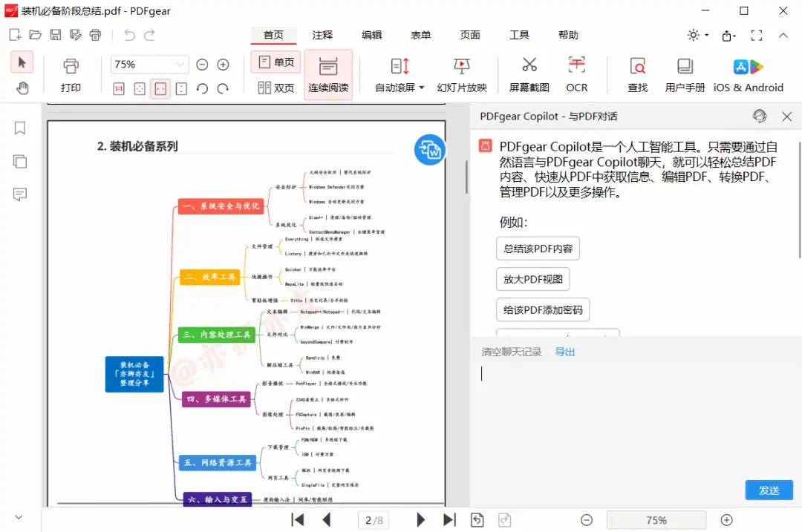Open the 工具 tab
802x532 pixels.
coord(519,35)
